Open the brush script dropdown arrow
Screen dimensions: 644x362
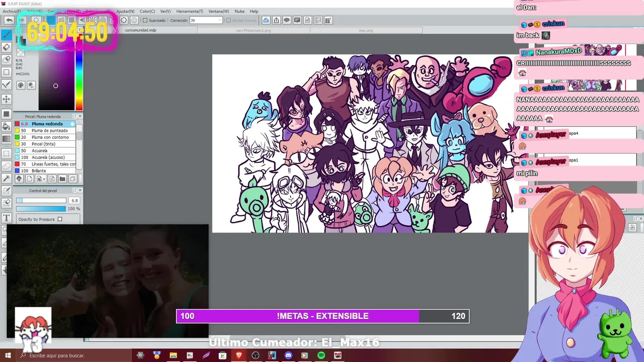pos(45,179)
